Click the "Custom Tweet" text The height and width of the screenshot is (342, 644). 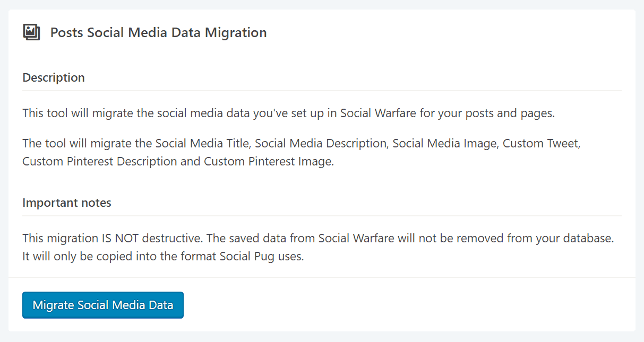[x=538, y=143]
